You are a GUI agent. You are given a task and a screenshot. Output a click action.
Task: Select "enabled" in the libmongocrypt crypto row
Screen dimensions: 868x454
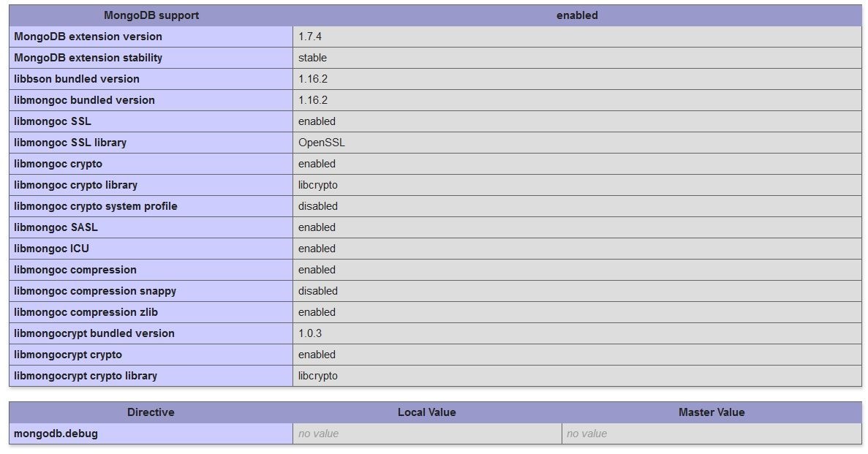[317, 355]
